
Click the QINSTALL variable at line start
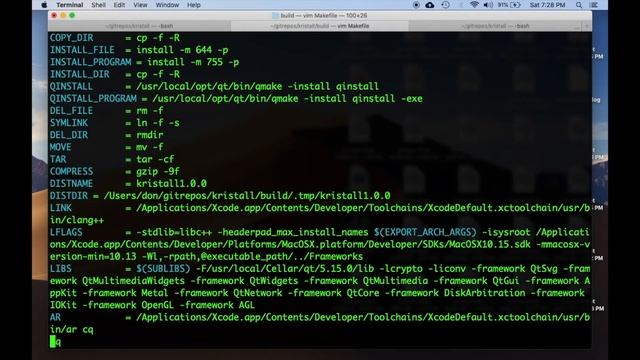71,87
